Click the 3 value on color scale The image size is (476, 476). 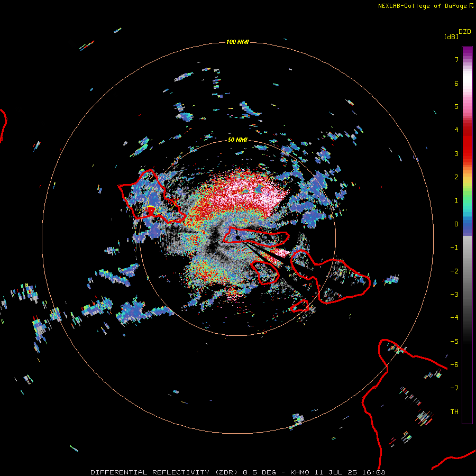(x=456, y=153)
